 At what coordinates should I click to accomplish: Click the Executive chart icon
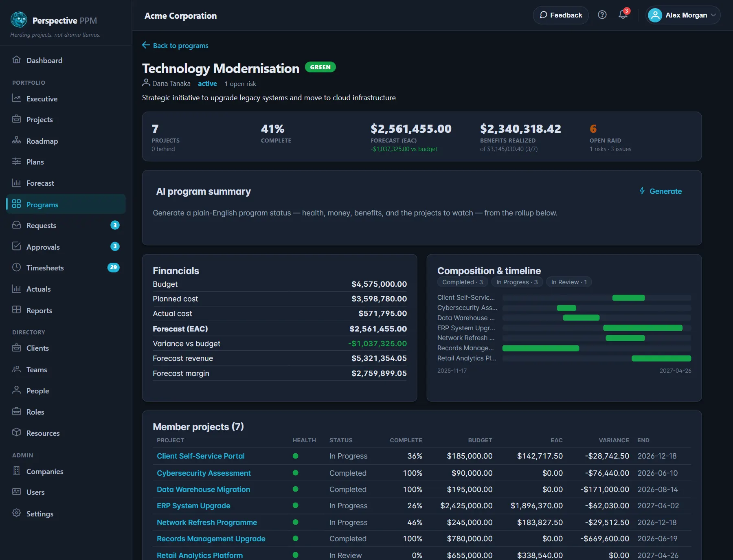point(16,98)
